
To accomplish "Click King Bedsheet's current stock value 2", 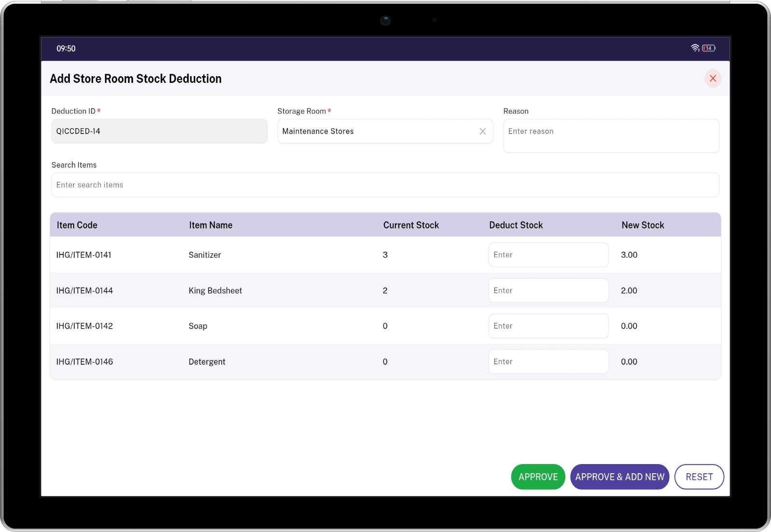I will point(385,291).
